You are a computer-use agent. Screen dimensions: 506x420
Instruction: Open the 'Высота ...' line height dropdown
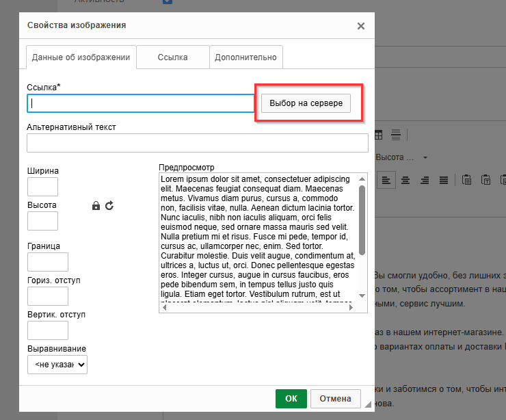click(403, 157)
